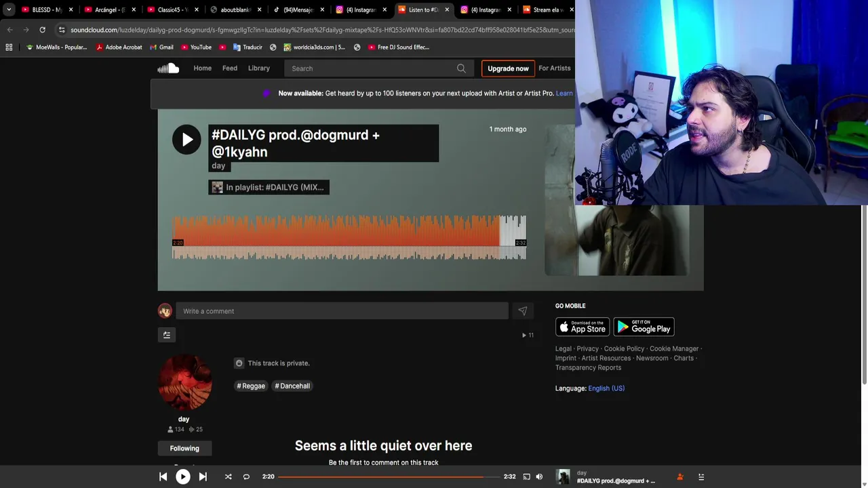Click the cast icon in the player bar
This screenshot has width=868, height=488.
pos(526,476)
